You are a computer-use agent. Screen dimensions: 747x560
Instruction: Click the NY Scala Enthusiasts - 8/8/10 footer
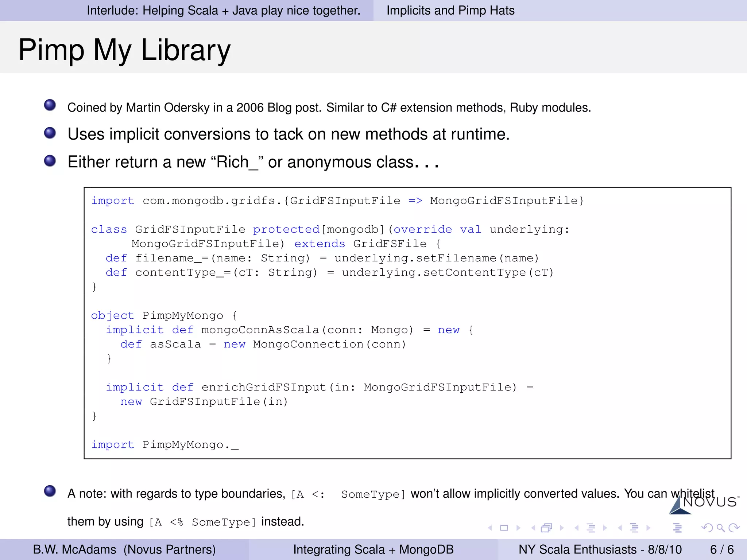600,549
